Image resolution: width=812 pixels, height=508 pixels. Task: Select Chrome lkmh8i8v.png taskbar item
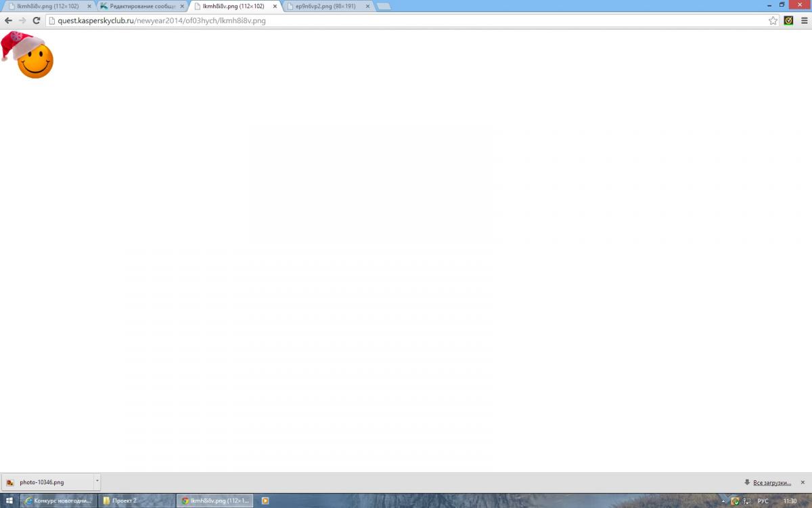click(x=215, y=501)
